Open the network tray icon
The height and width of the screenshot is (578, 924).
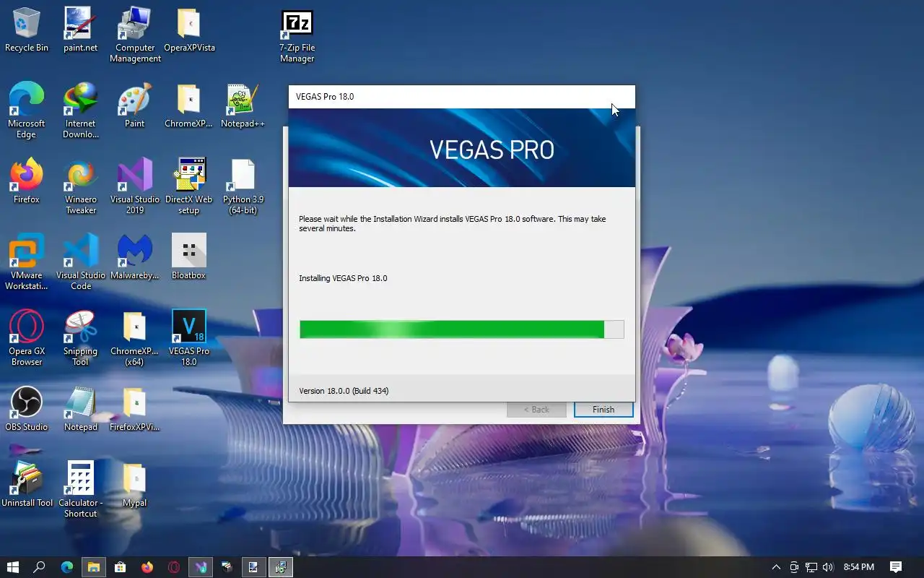811,567
